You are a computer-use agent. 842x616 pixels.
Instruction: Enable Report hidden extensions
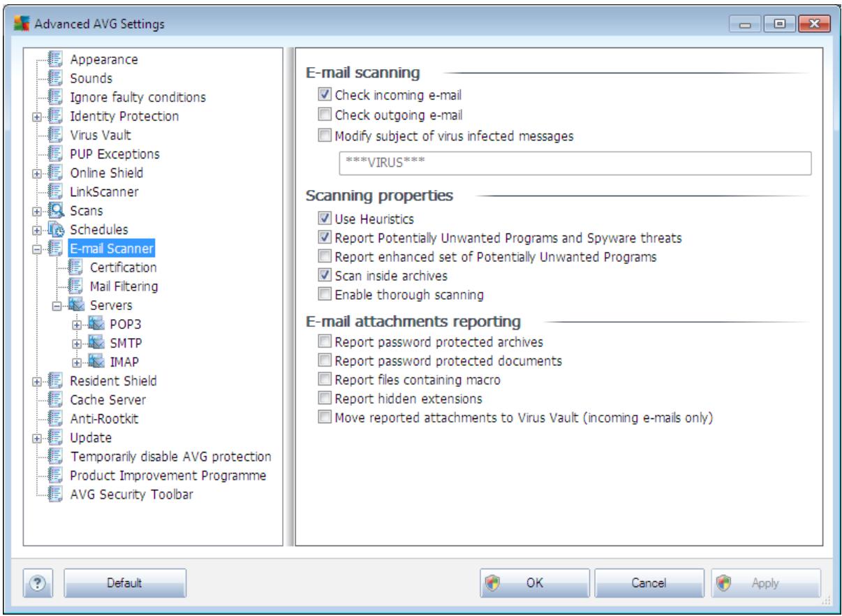click(x=323, y=399)
